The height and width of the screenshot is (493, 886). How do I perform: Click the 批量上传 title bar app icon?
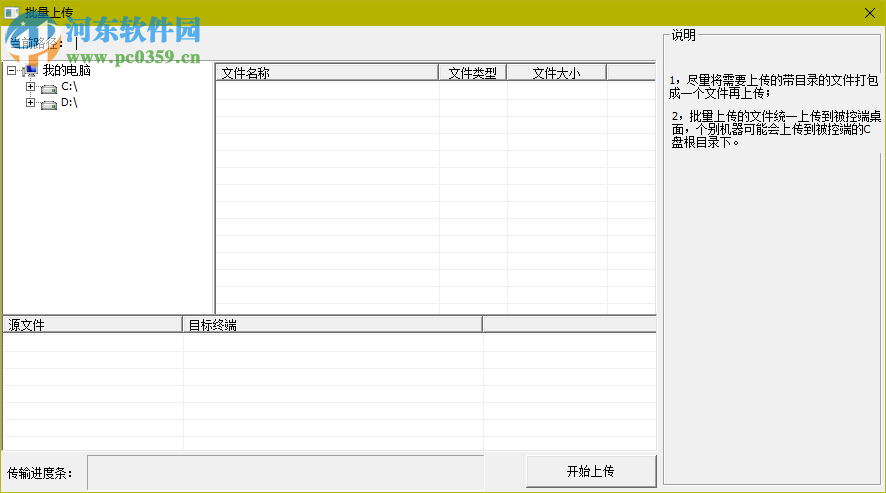[11, 12]
